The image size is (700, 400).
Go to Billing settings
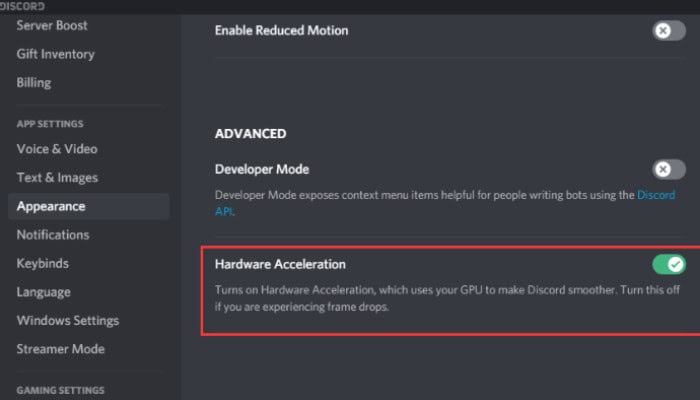pos(34,83)
